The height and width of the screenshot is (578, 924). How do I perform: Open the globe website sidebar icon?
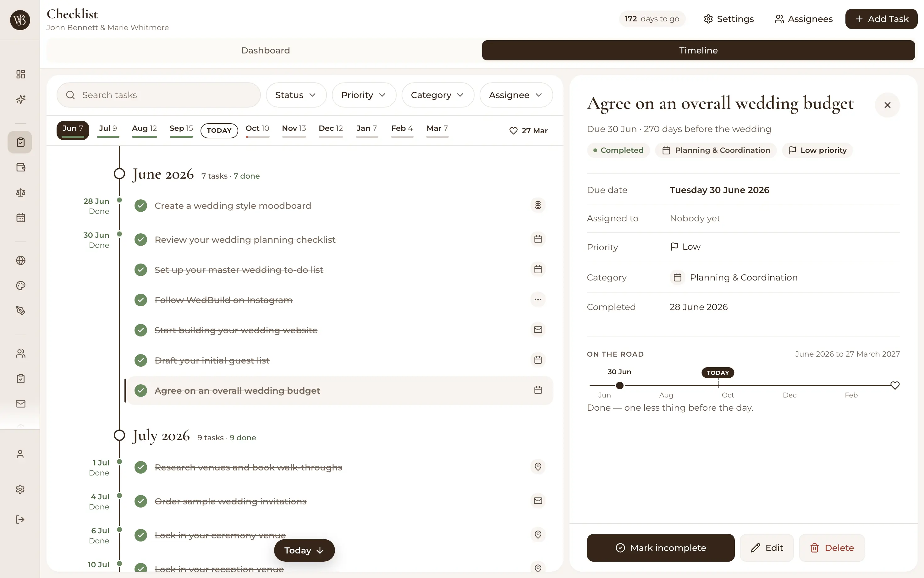pos(21,260)
